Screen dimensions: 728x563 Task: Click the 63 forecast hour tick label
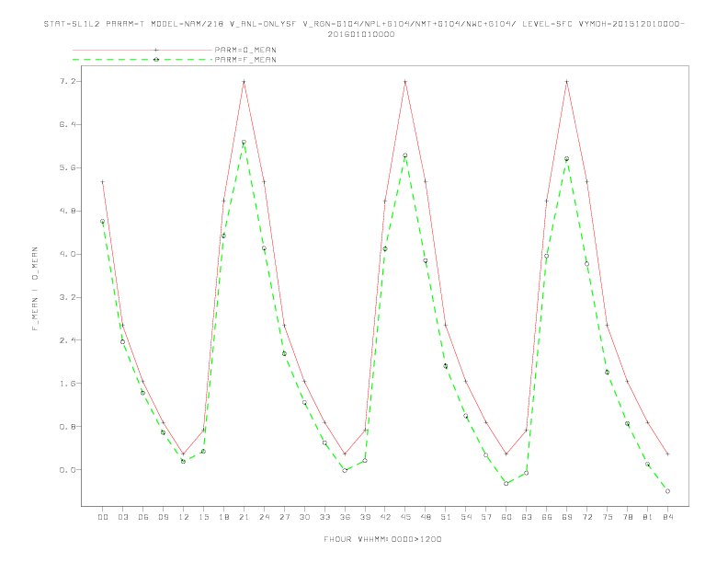pyautogui.click(x=527, y=517)
